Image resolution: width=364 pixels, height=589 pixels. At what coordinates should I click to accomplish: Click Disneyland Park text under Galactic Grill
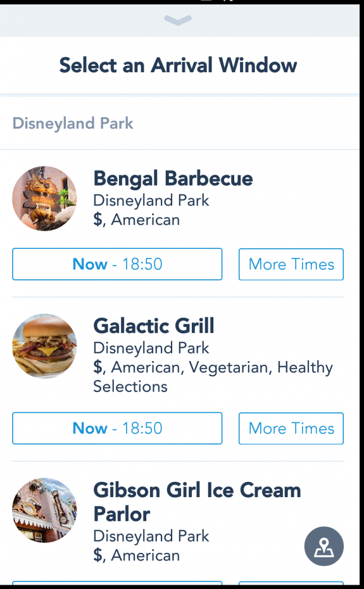click(x=151, y=348)
